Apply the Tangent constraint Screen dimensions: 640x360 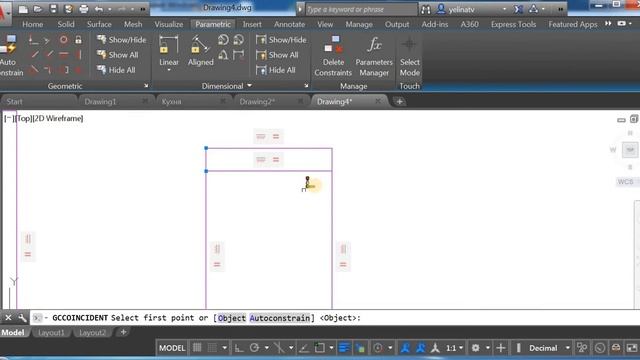tap(34, 70)
